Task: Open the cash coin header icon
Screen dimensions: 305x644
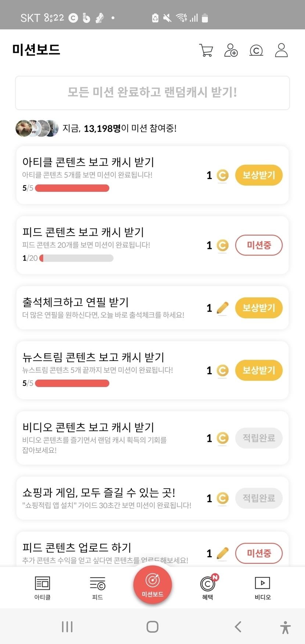Action: click(256, 50)
